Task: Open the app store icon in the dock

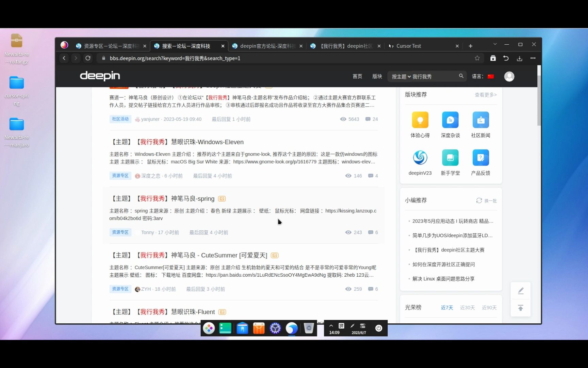Action: tap(259, 328)
